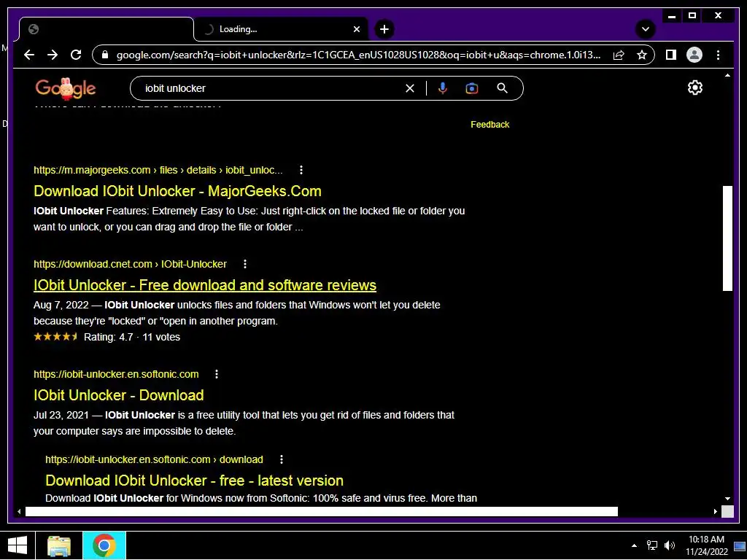The image size is (747, 560).
Task: Open a new tab with plus button
Action: point(384,29)
